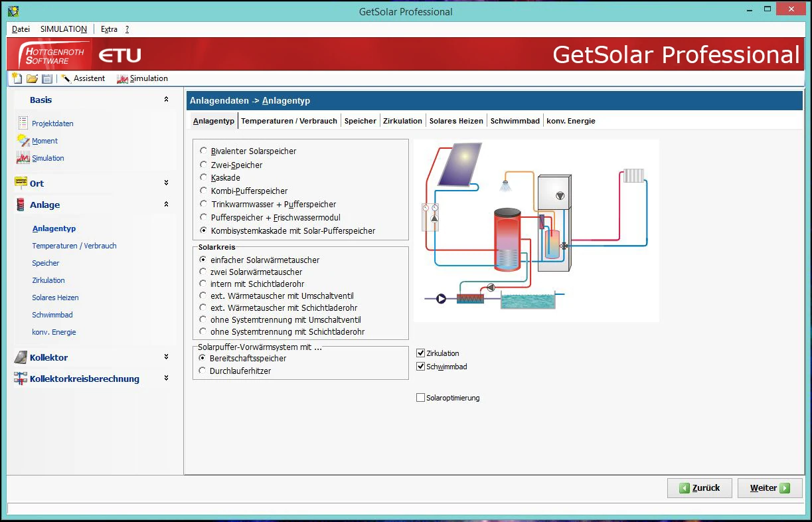Uncheck the Zirkulation checkbox
This screenshot has height=522, width=812.
pyautogui.click(x=420, y=353)
